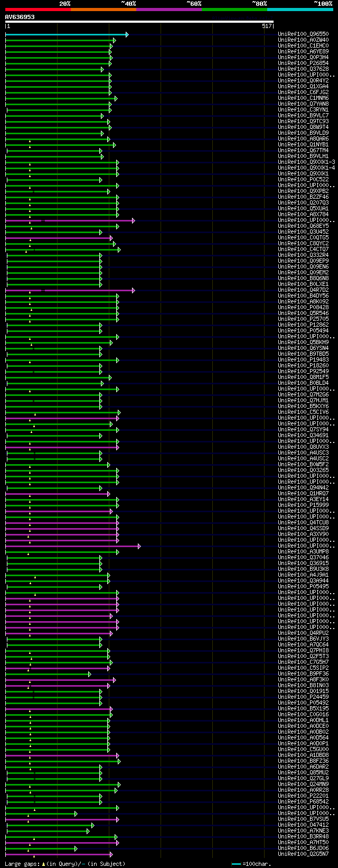This screenshot has width=338, height=868.
Task: Select hit label UniRef100_Q9XPB2
Action: [303, 191]
